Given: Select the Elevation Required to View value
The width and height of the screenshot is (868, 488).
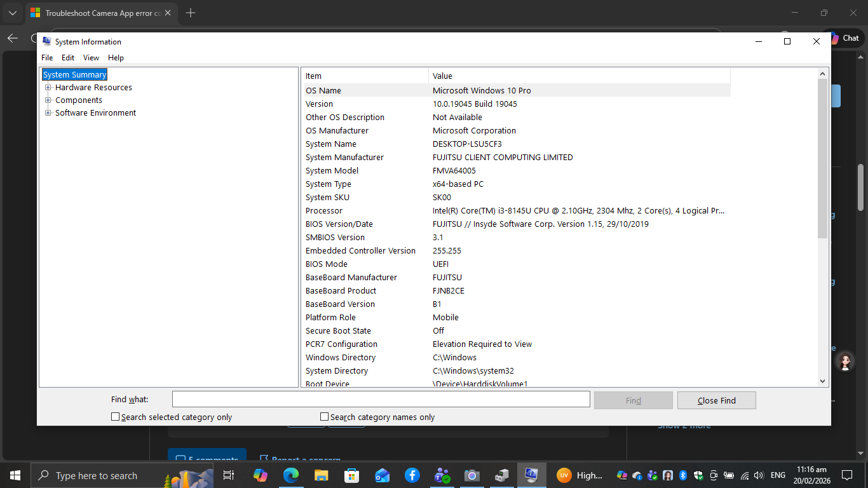Looking at the screenshot, I should [482, 344].
